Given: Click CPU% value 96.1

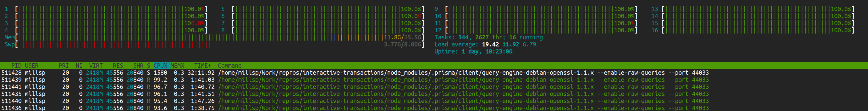Looking at the screenshot, I should (160, 94).
